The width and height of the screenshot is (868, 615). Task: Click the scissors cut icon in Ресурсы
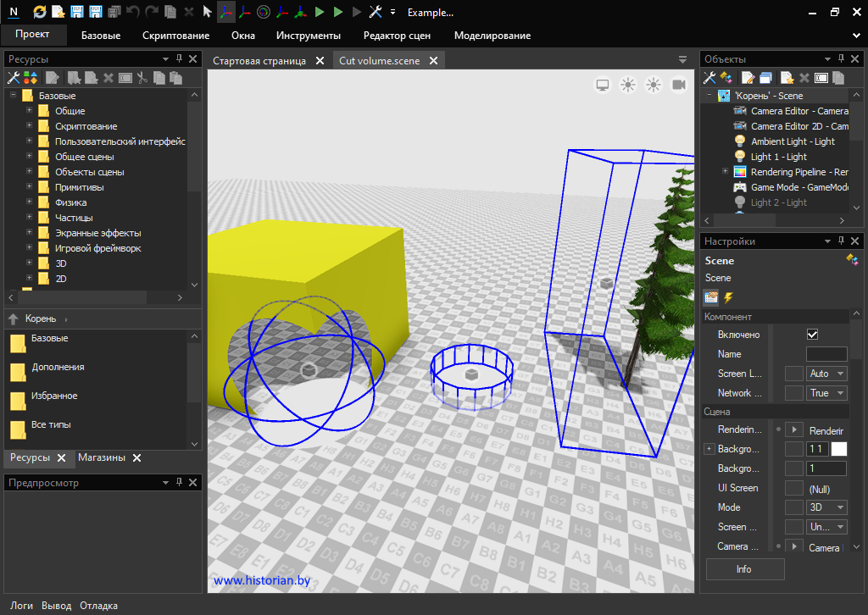click(x=142, y=78)
